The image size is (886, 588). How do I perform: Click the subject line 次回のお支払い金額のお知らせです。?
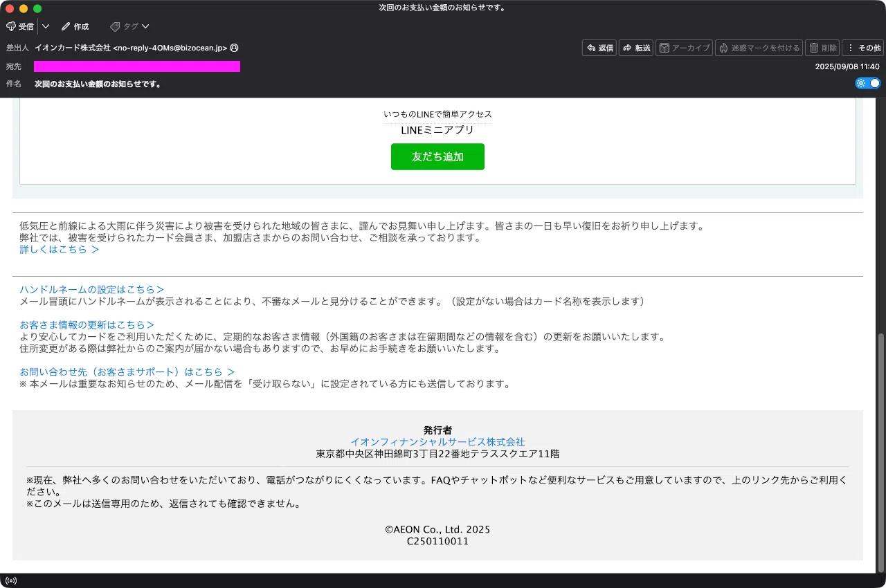point(98,84)
